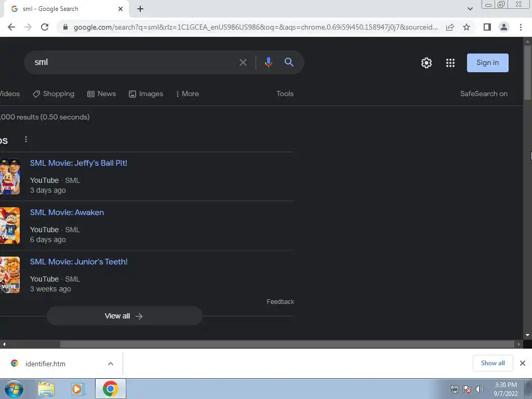
Task: Click the horizontal scrollbar left arrow
Action: click(x=4, y=344)
